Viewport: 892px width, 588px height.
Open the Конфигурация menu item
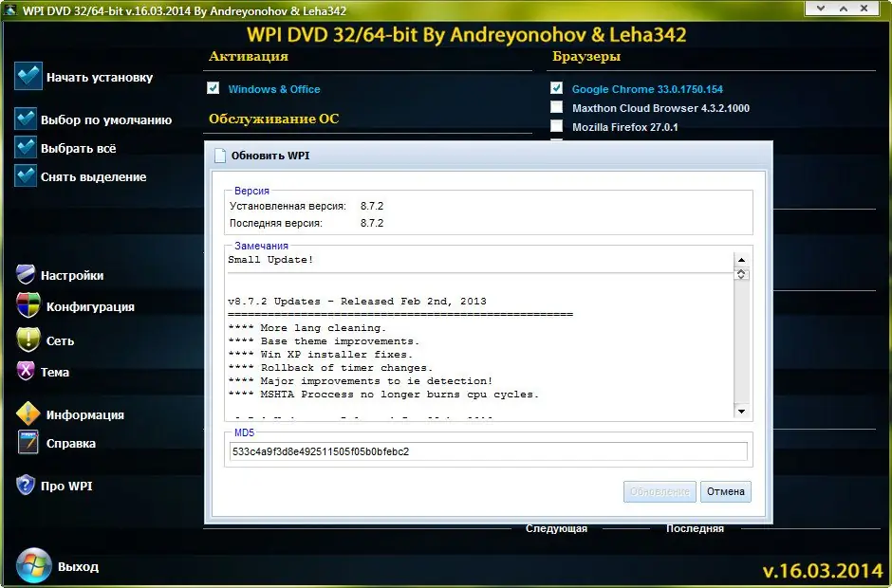[x=90, y=306]
